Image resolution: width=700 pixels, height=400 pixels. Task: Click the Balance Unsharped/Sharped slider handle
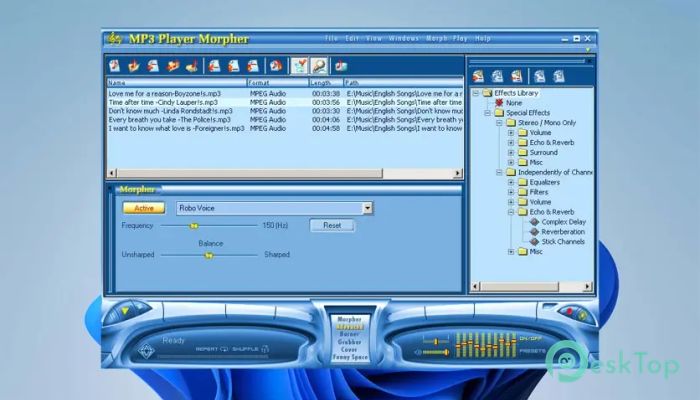click(x=208, y=255)
